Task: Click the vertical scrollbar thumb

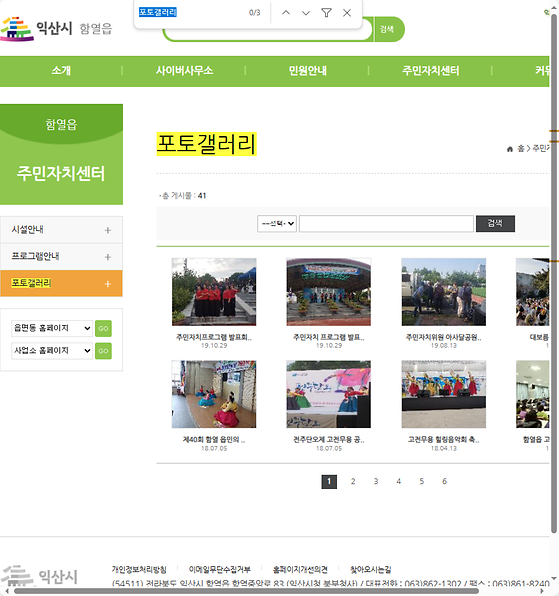Action: pos(554,274)
